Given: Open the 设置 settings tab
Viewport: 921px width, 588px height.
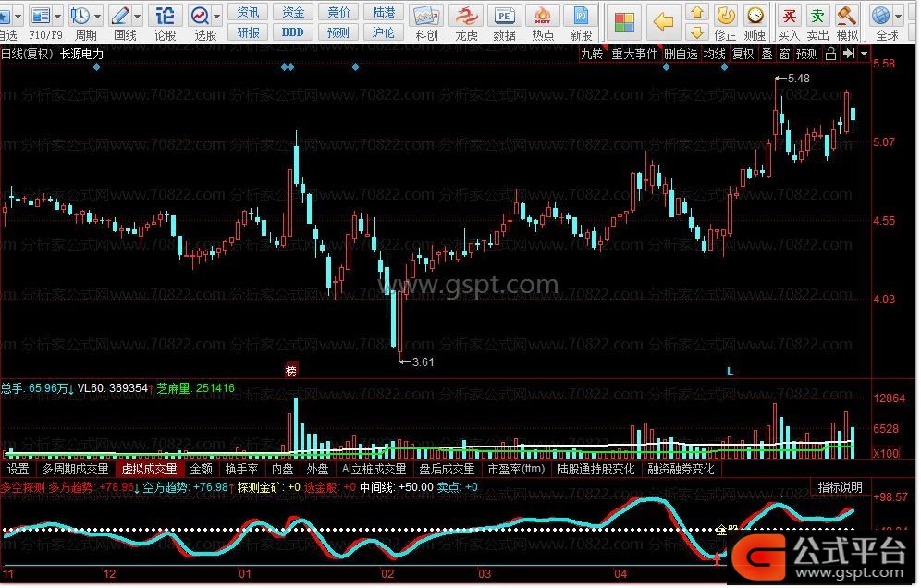Looking at the screenshot, I should (x=18, y=469).
